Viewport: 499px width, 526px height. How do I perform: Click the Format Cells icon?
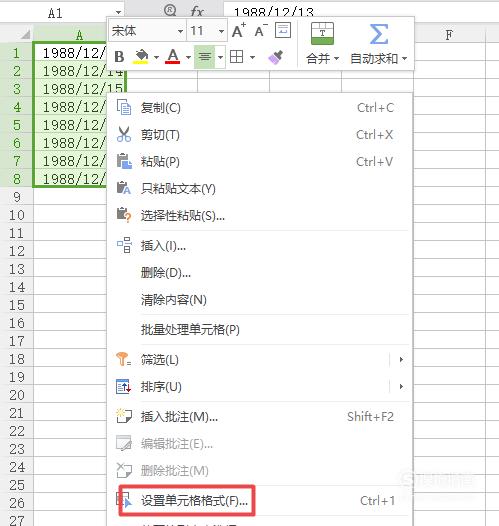point(124,500)
